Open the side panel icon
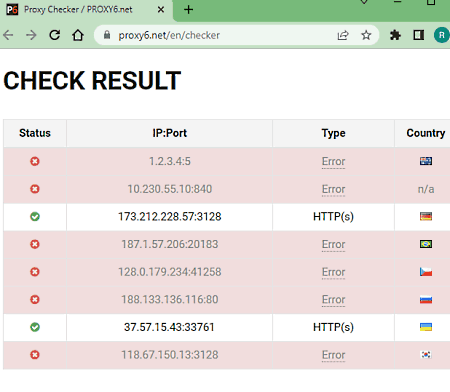 click(419, 35)
